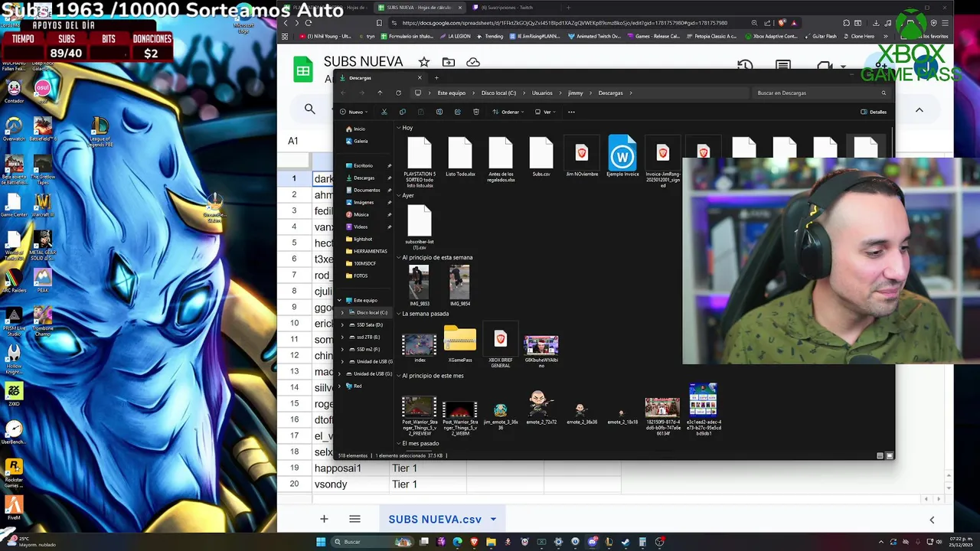Go to Imágenes in navigation pane
Viewport: 980px width, 551px height.
364,202
